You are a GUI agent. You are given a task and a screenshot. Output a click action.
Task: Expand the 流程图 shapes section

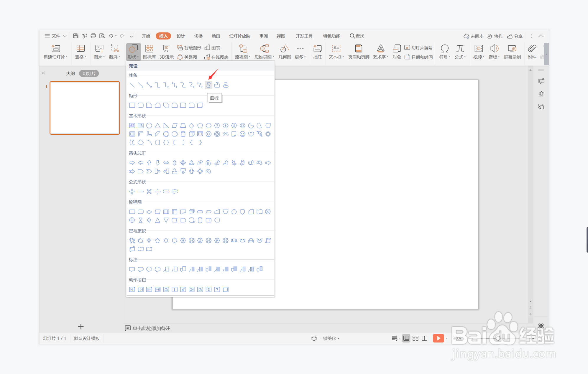[135, 202]
